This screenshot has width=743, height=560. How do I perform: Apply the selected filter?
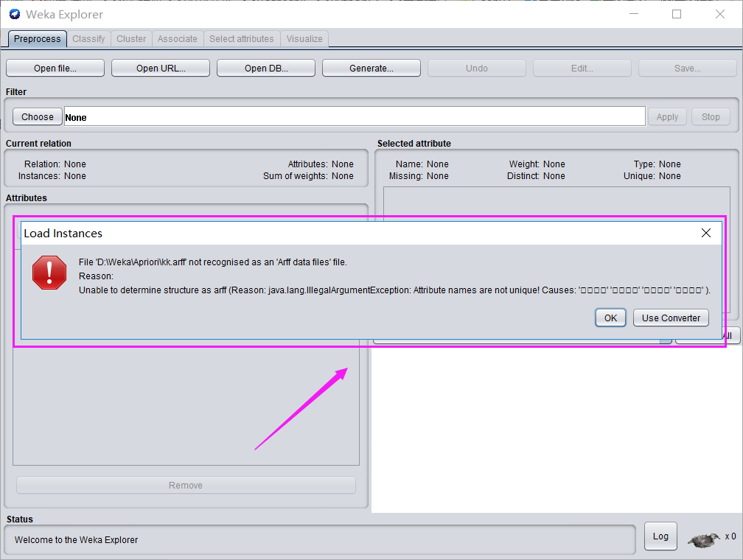(666, 116)
